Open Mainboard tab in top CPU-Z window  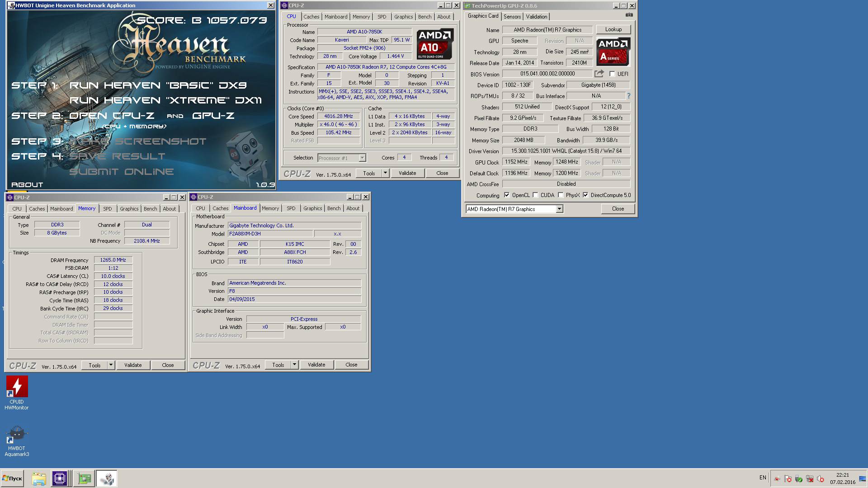tap(336, 17)
